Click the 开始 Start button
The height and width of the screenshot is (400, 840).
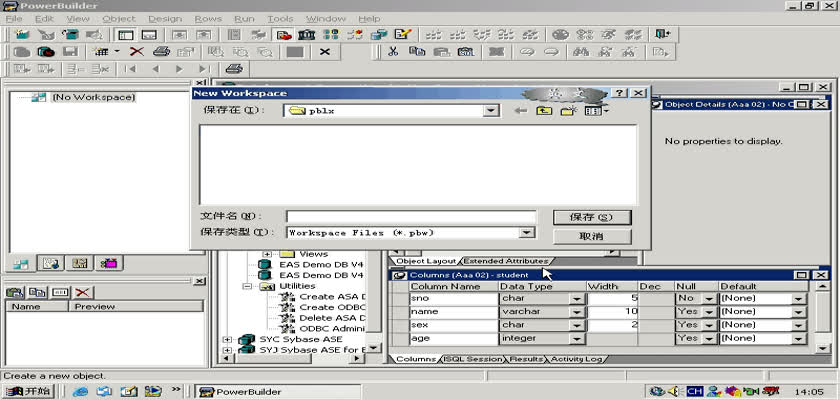(x=28, y=391)
